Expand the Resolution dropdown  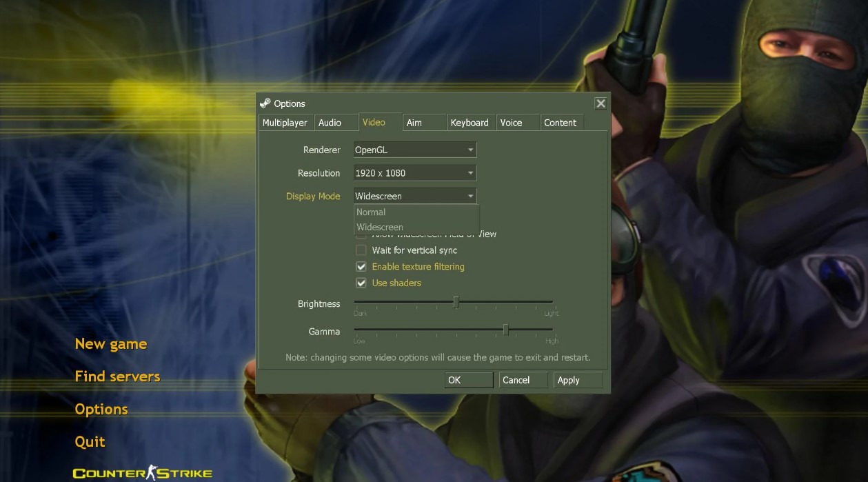click(x=414, y=173)
